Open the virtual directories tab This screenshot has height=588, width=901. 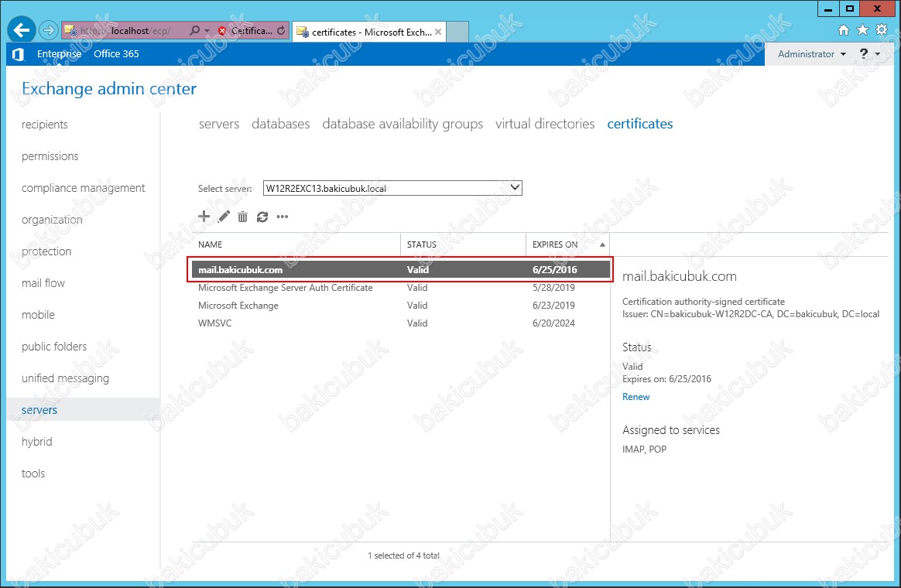(x=545, y=124)
